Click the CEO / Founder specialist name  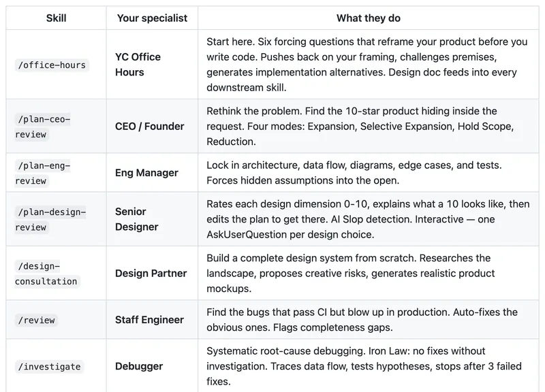pyautogui.click(x=149, y=127)
